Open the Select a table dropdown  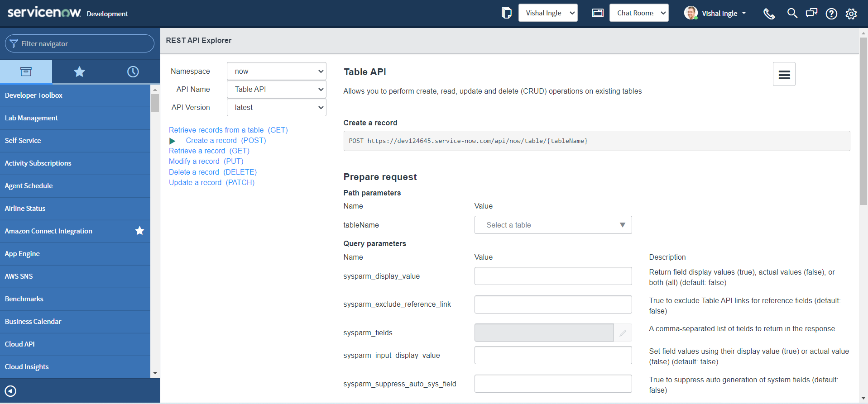tap(553, 225)
